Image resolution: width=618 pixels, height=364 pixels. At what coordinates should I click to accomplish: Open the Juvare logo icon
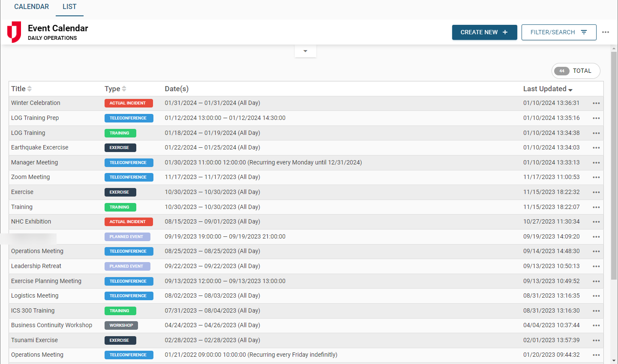tap(14, 32)
